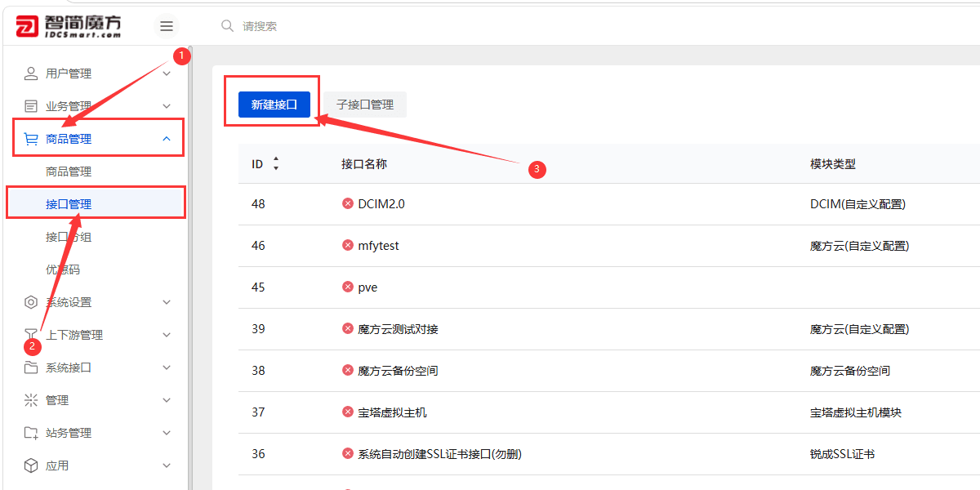This screenshot has width=980, height=490.
Task: Click the mfytest interface name
Action: coord(379,246)
